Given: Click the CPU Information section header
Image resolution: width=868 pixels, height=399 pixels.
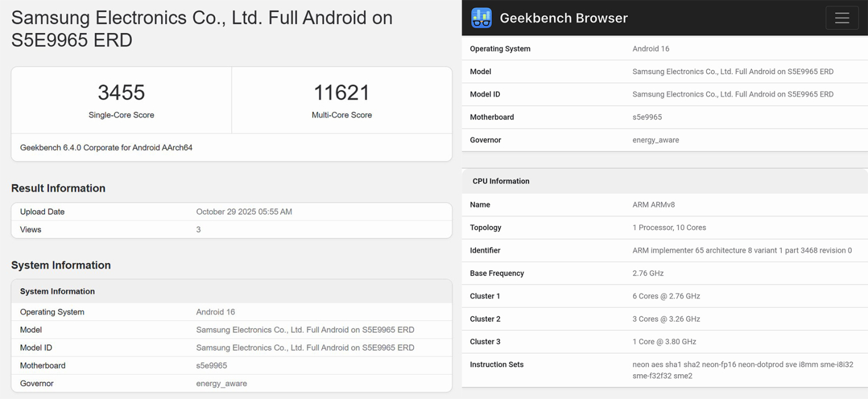Looking at the screenshot, I should tap(501, 181).
